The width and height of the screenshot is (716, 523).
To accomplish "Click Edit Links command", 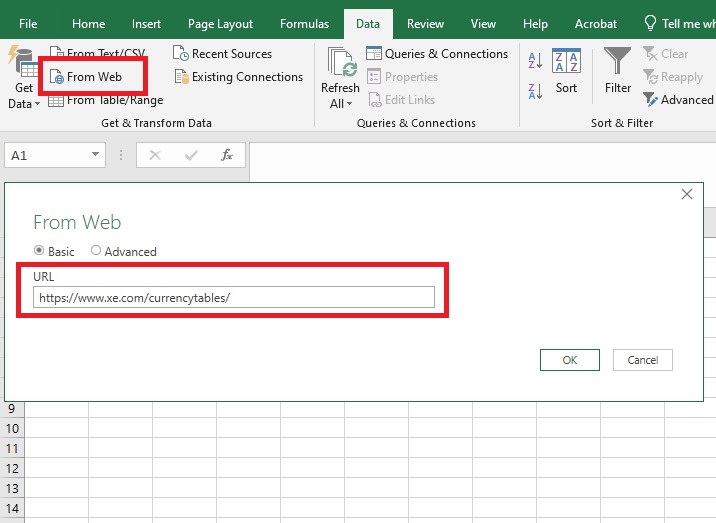I will (401, 100).
